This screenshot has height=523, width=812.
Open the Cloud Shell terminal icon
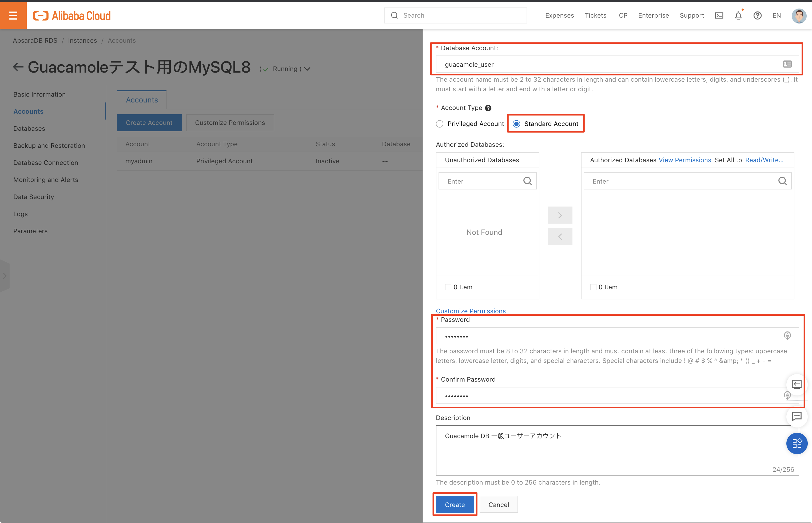[x=719, y=16]
